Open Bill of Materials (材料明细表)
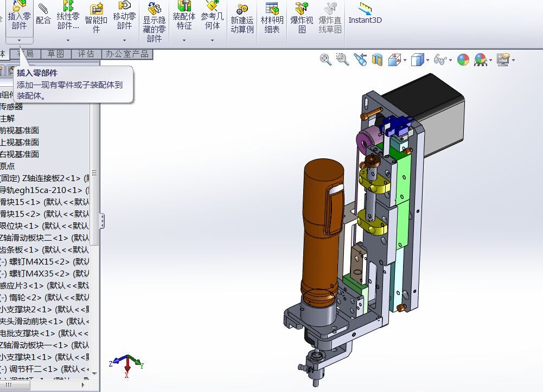This screenshot has width=543, height=392. tap(272, 18)
